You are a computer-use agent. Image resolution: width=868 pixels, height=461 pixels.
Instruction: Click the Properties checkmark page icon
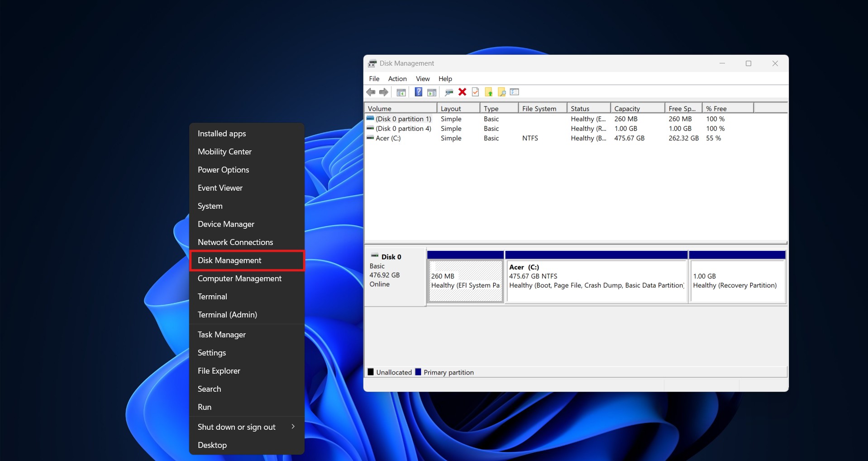(475, 92)
